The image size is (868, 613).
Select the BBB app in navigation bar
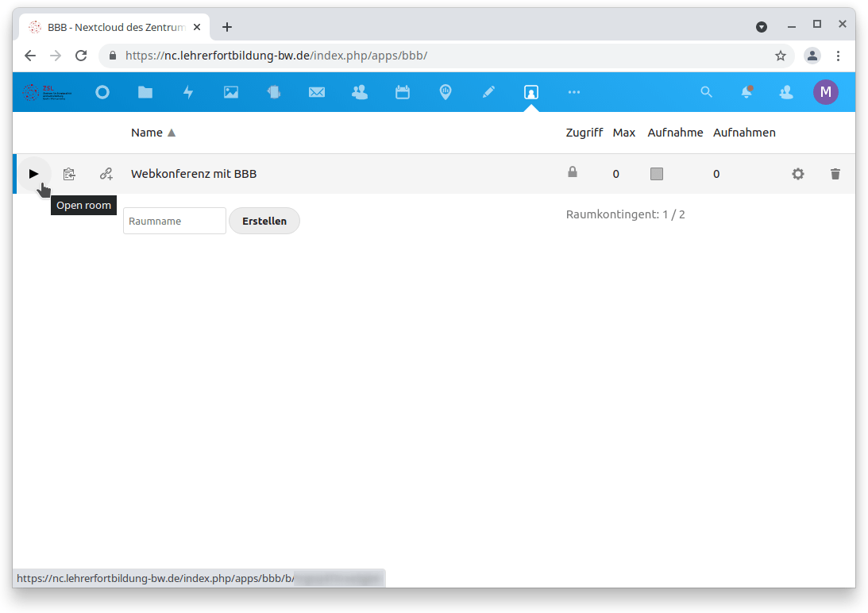(531, 92)
